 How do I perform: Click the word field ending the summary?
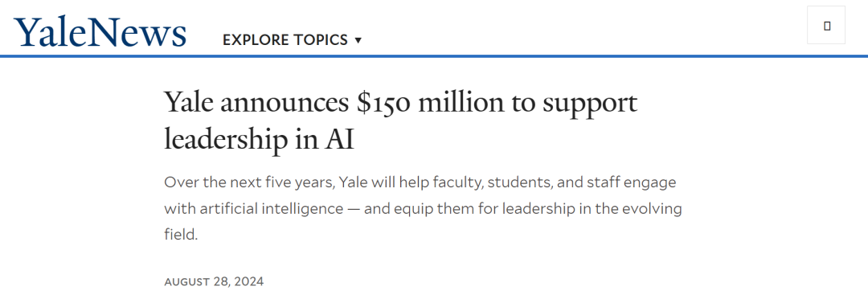point(181,235)
